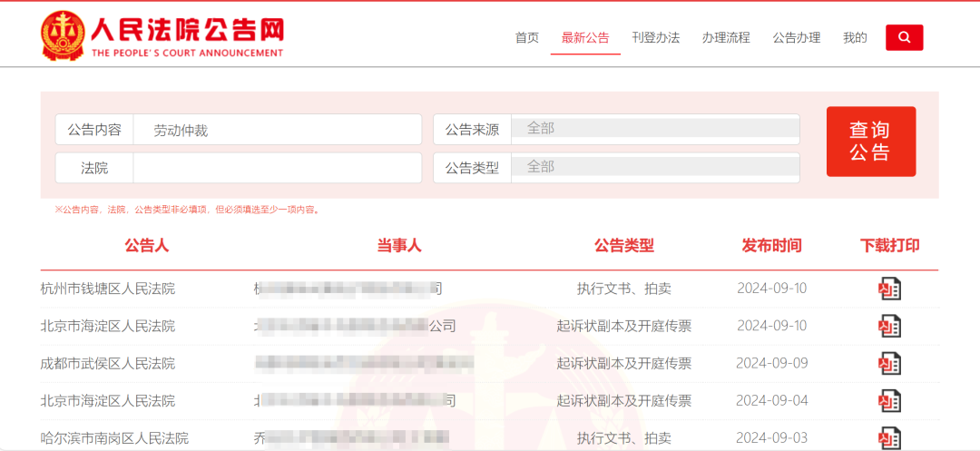Open the 刊登办法 nav item
This screenshot has height=451, width=980.
point(656,37)
